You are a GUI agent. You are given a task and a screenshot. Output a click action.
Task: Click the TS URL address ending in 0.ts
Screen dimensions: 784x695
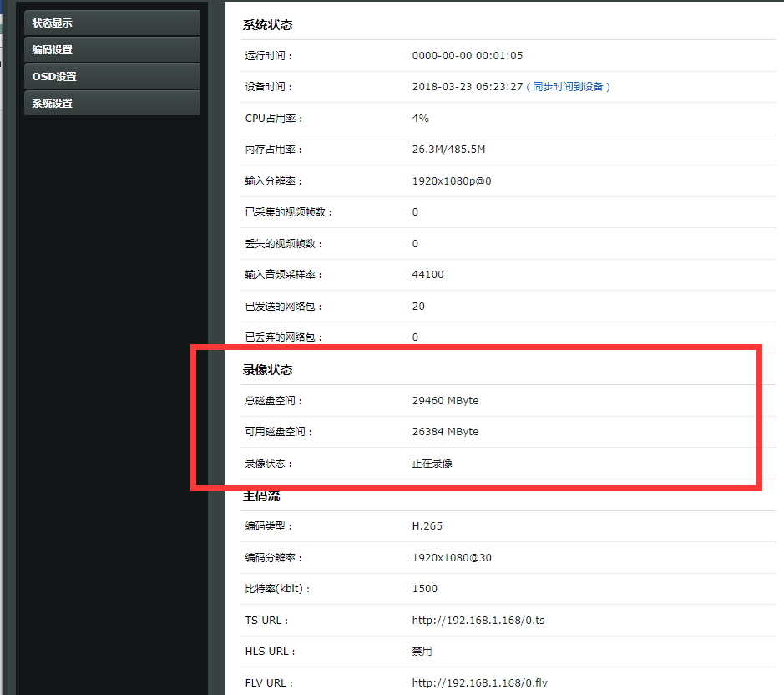pyautogui.click(x=478, y=621)
